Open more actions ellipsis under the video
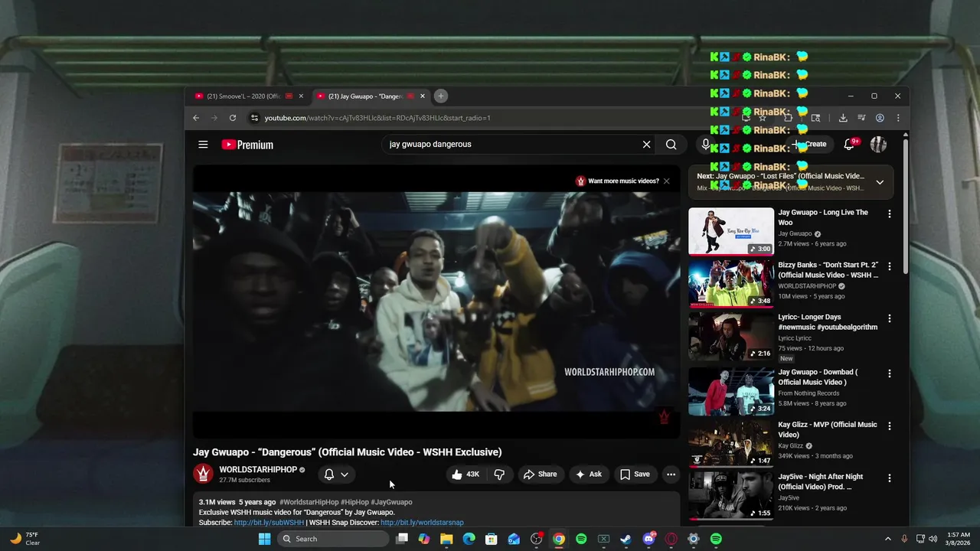Screen dimensions: 980x551 click(x=671, y=474)
